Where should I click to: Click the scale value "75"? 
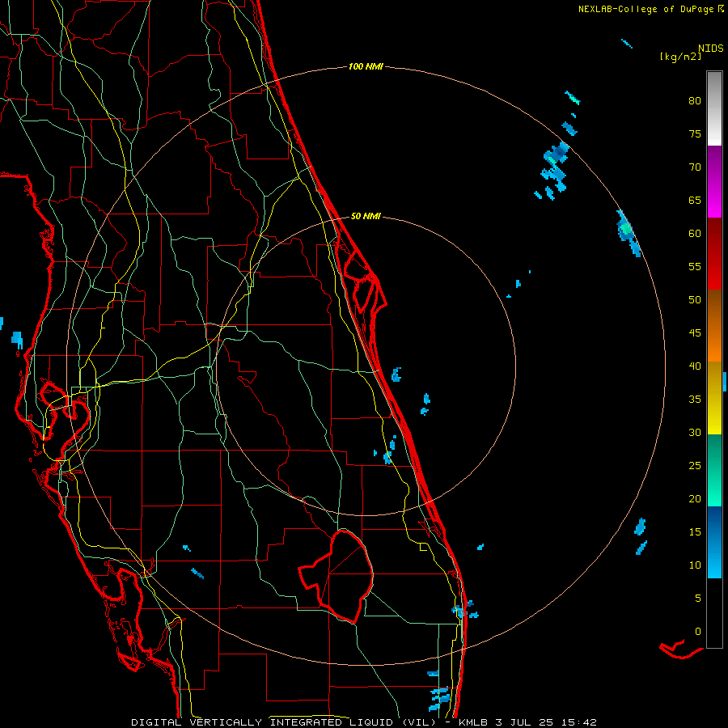pyautogui.click(x=695, y=133)
